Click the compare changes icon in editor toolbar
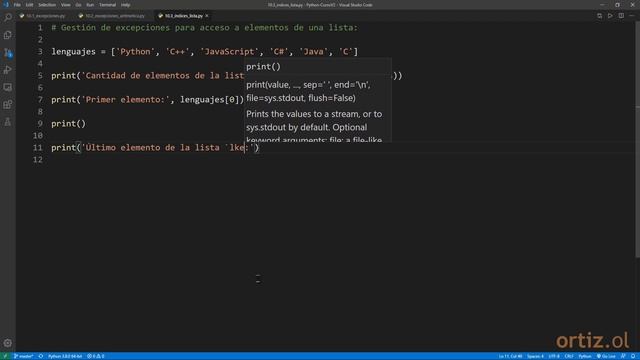Image resolution: width=640 pixels, height=360 pixels. (600, 16)
